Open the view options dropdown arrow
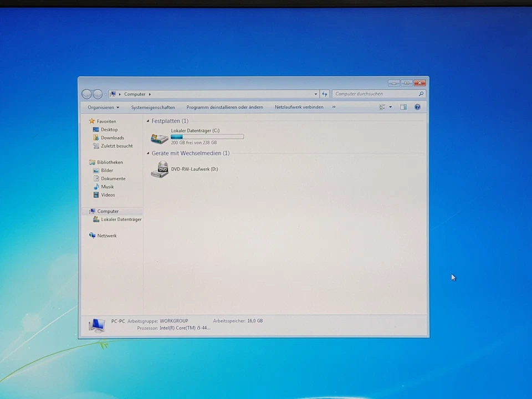 pyautogui.click(x=391, y=107)
